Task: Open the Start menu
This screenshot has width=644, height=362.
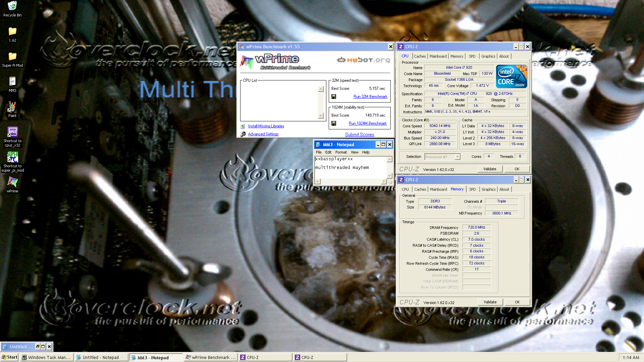Action: click(9, 357)
